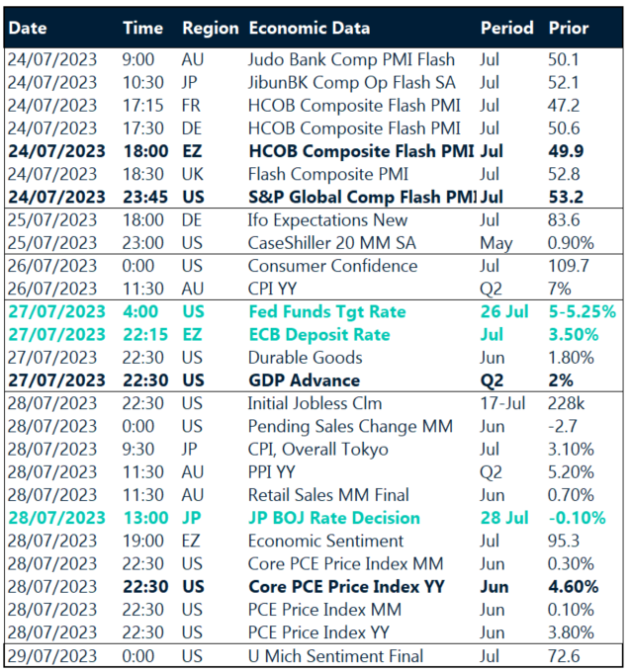Click the Economic Data column header

click(x=309, y=28)
